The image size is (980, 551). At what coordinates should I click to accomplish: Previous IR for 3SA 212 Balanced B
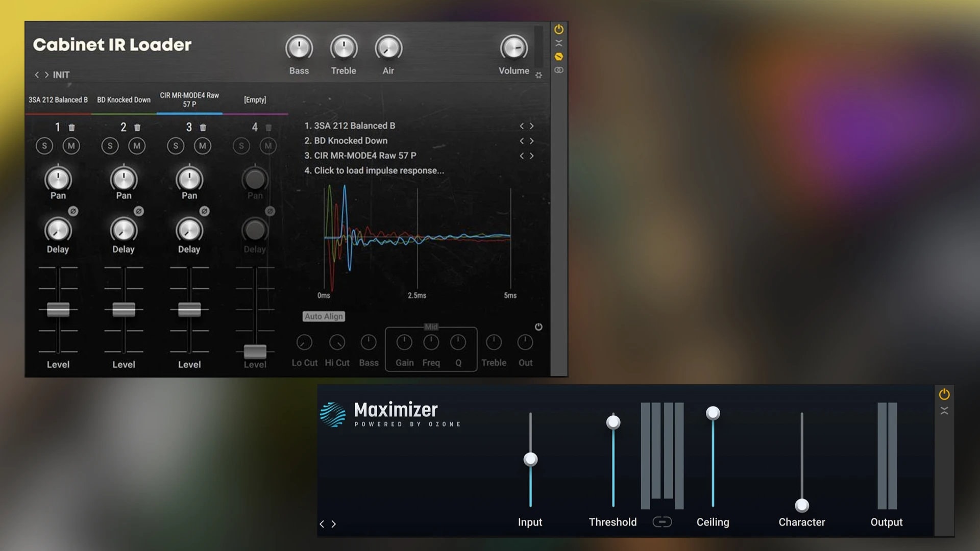point(522,126)
